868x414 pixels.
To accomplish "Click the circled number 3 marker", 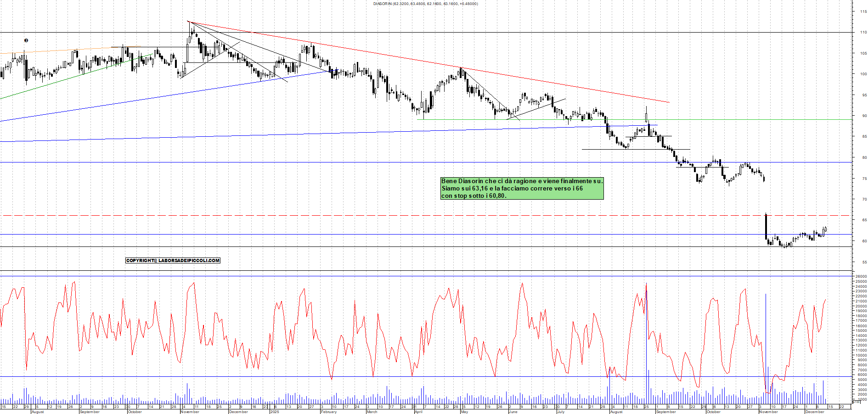I will tap(26, 40).
